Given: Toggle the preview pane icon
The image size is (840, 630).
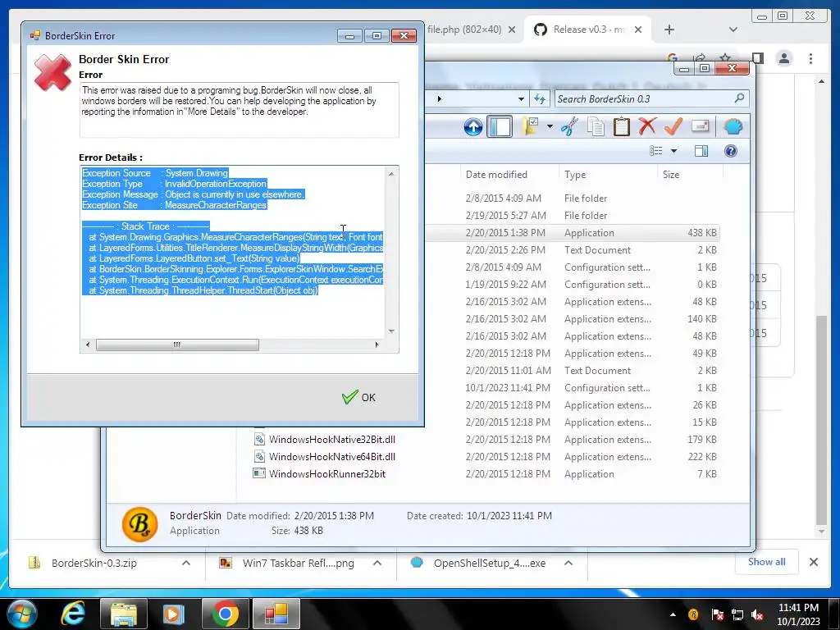Looking at the screenshot, I should point(701,151).
